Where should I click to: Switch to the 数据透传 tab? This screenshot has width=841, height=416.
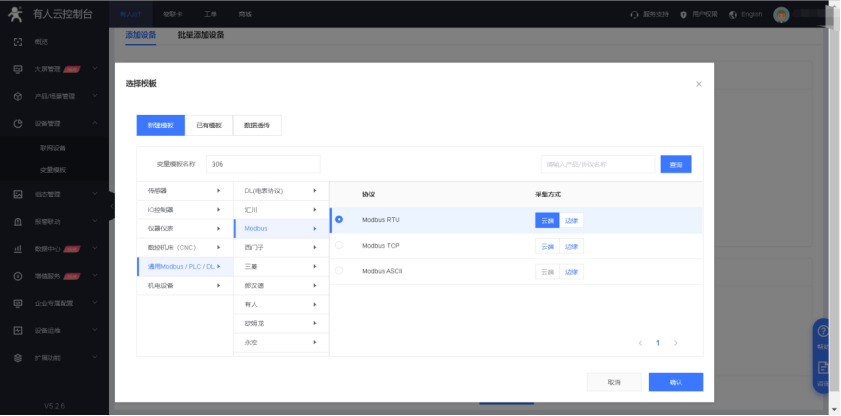click(258, 125)
